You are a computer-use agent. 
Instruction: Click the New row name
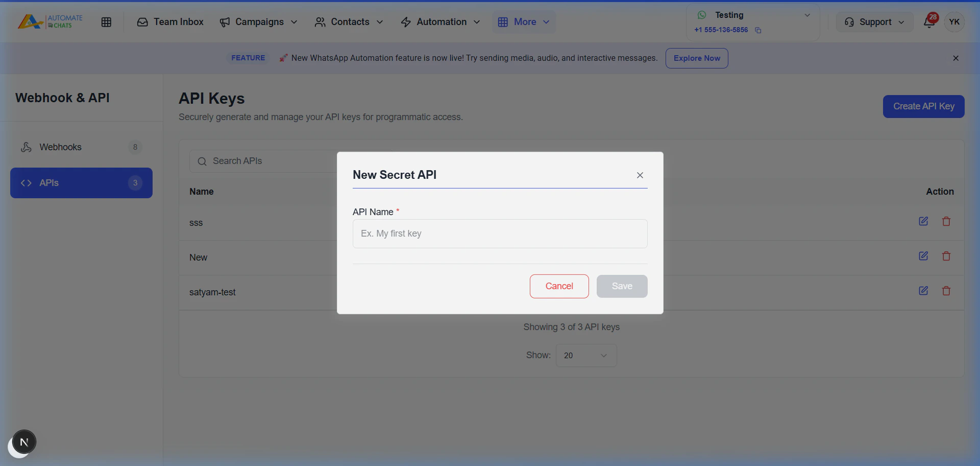click(198, 258)
